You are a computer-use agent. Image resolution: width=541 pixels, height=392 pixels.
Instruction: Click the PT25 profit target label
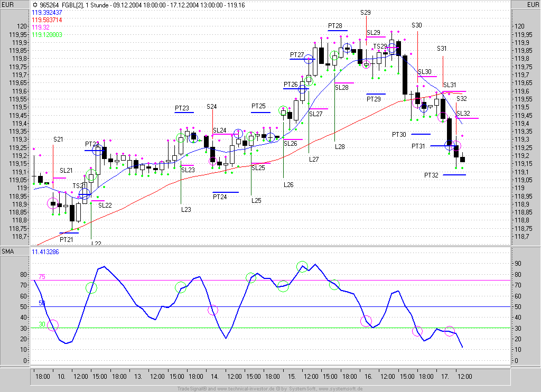[x=258, y=106]
